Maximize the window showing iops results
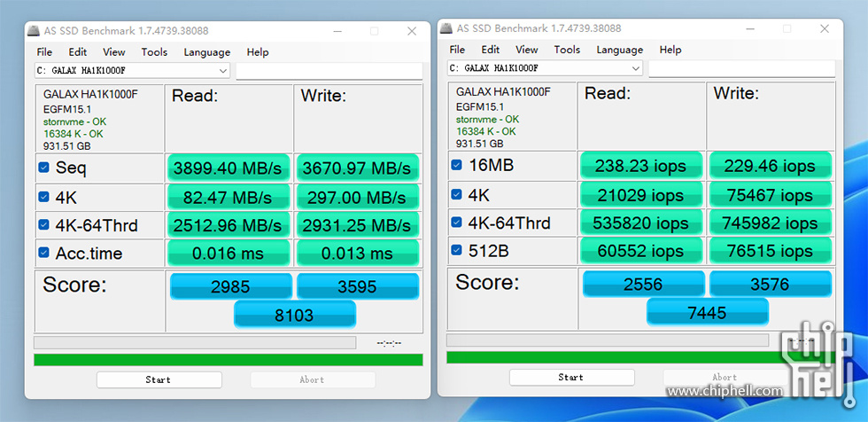The height and width of the screenshot is (422, 868). coord(787,28)
